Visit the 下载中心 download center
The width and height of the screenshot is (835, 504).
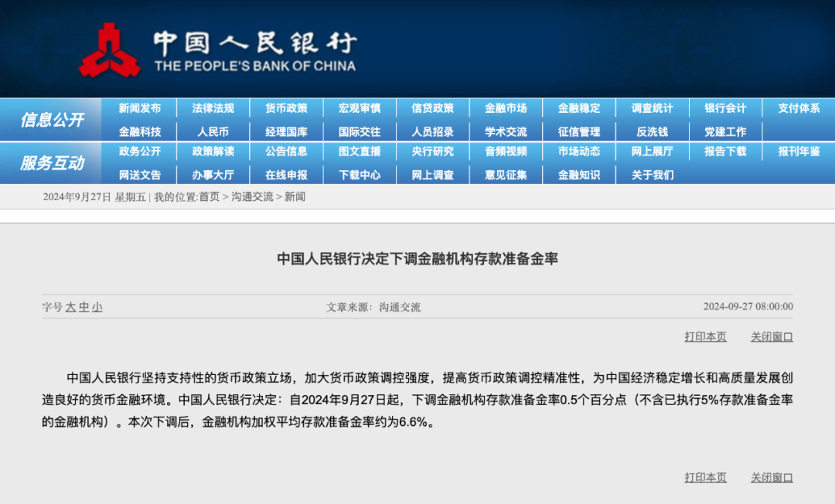point(359,175)
